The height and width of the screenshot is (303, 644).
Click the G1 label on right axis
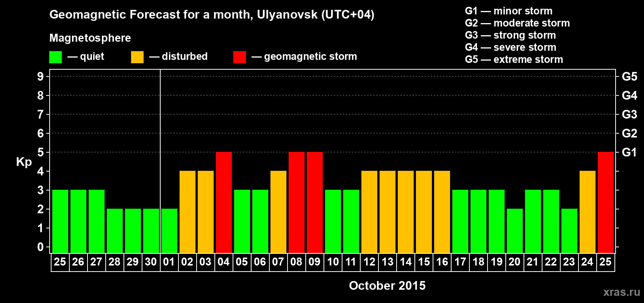(x=630, y=152)
